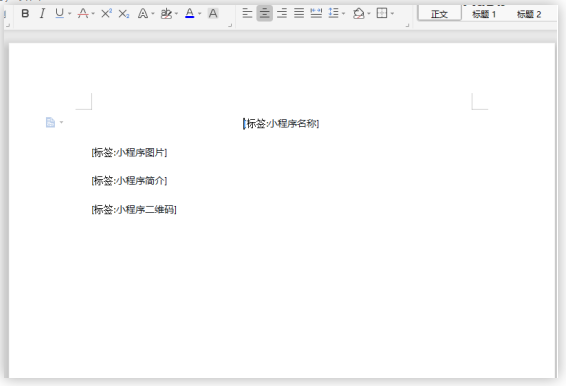The height and width of the screenshot is (386, 566).
Task: Align the paragraph to the left
Action: [x=247, y=14]
